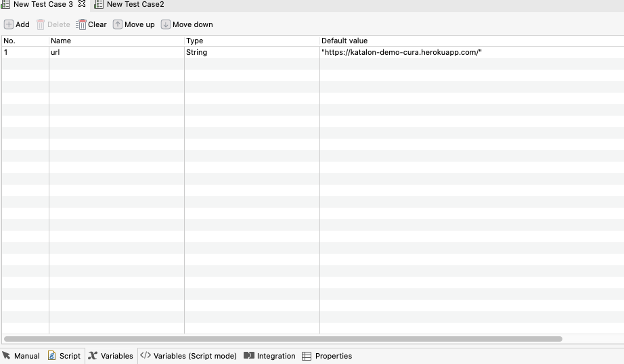Image resolution: width=624 pixels, height=364 pixels.
Task: Click the 'String' type cell
Action: (x=252, y=52)
